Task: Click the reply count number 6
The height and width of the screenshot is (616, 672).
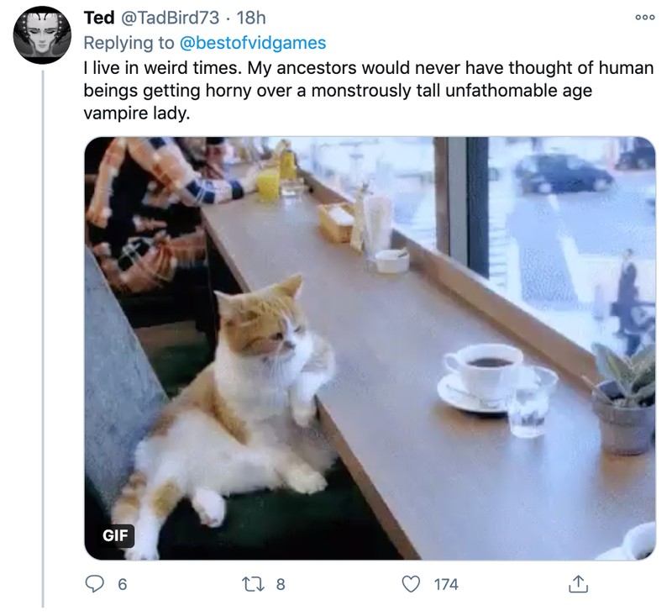Action: [121, 584]
